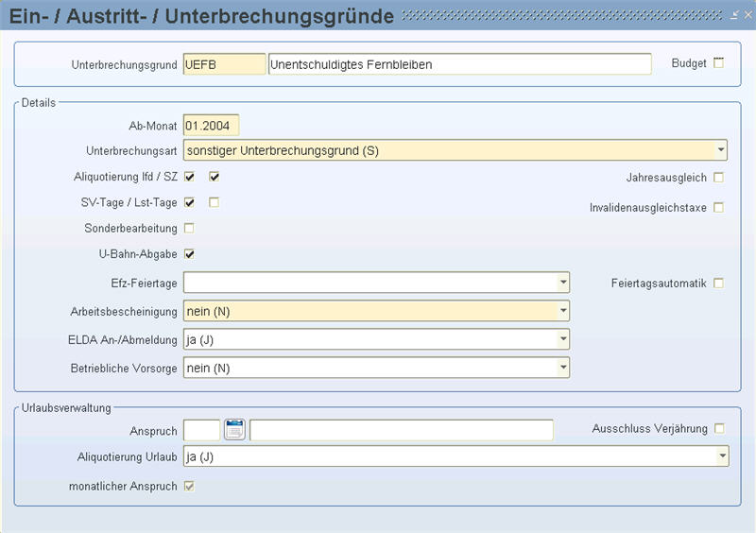Expand the Efz-Feiertage dropdown list

click(x=563, y=283)
